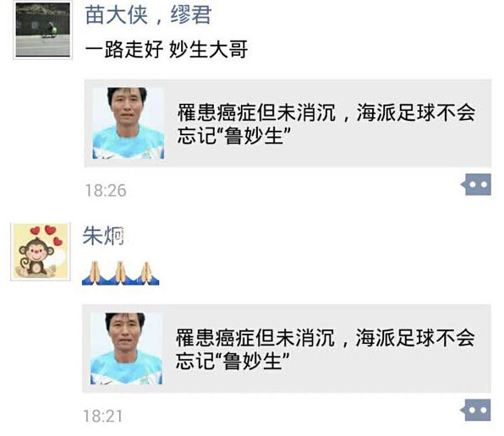Tap the last praying hands emoji
Image resolution: width=504 pixels, height=436 pixels.
(x=147, y=273)
